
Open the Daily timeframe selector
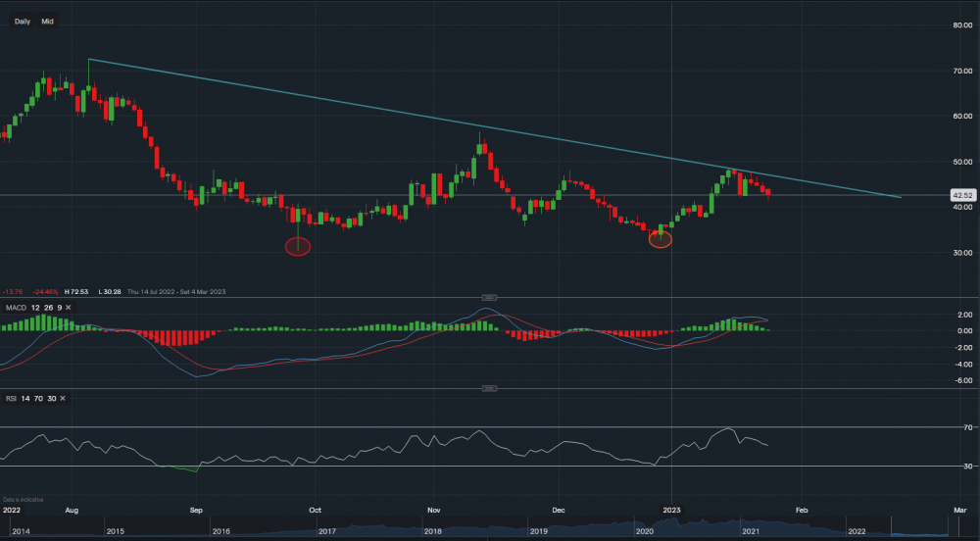click(x=22, y=21)
